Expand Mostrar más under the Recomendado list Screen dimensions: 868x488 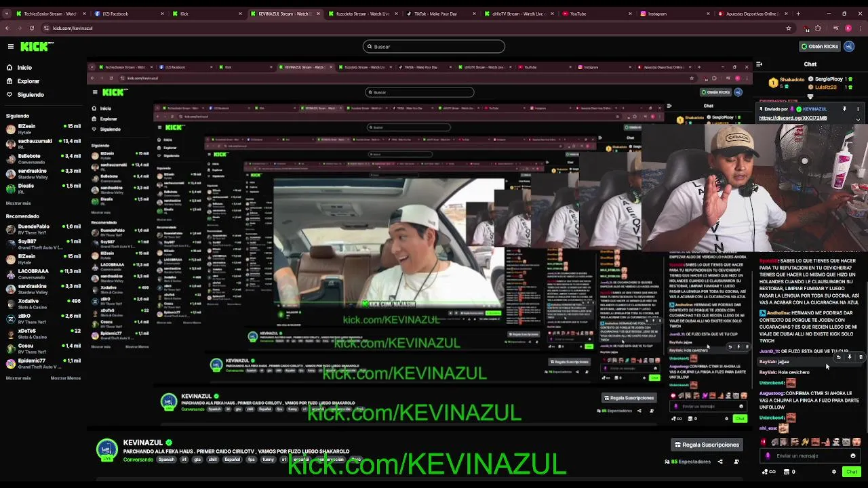[18, 378]
